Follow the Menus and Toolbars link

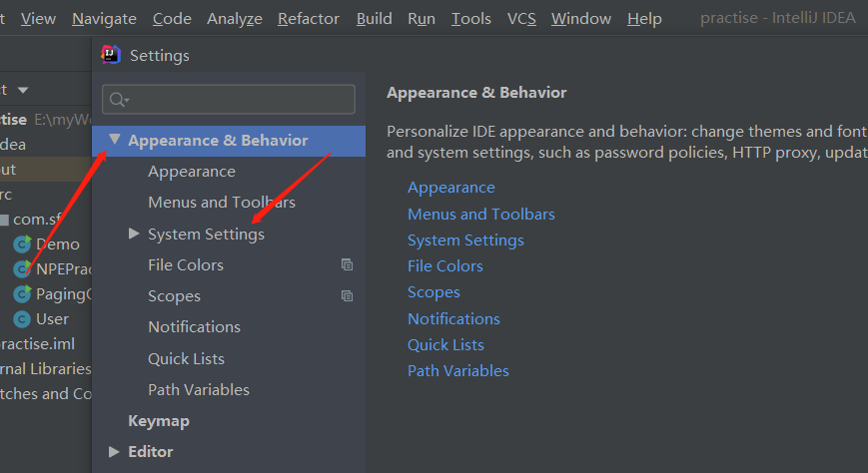(481, 215)
